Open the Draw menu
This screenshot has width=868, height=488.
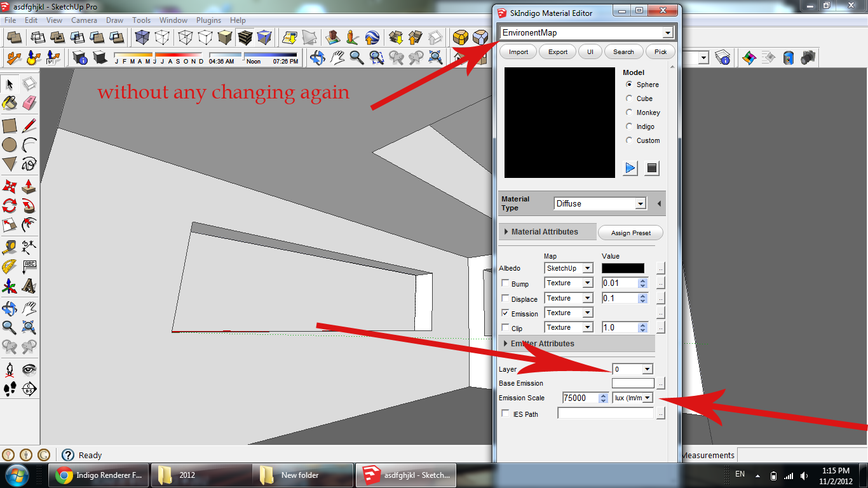tap(114, 20)
